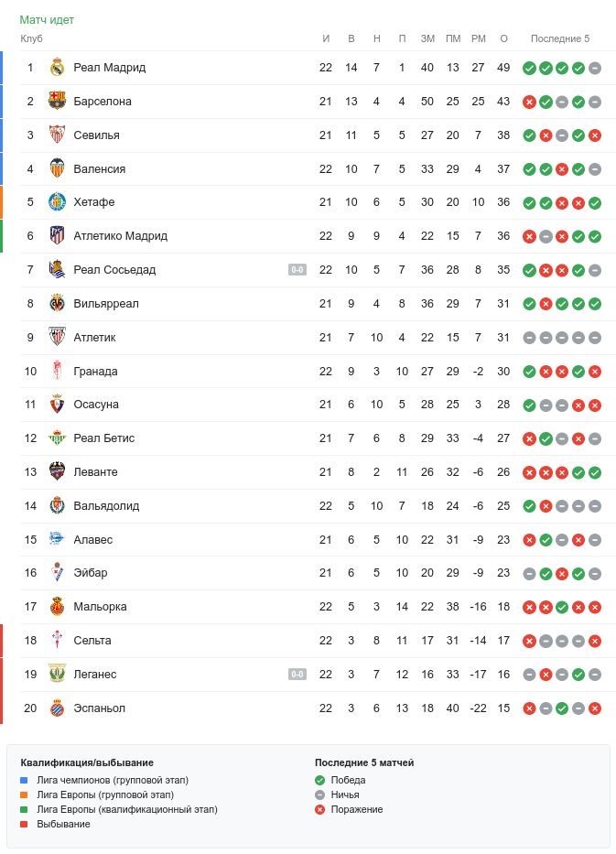Viewport: 616px width, 854px height.
Task: Click the Celta club crest icon
Action: pos(57,641)
